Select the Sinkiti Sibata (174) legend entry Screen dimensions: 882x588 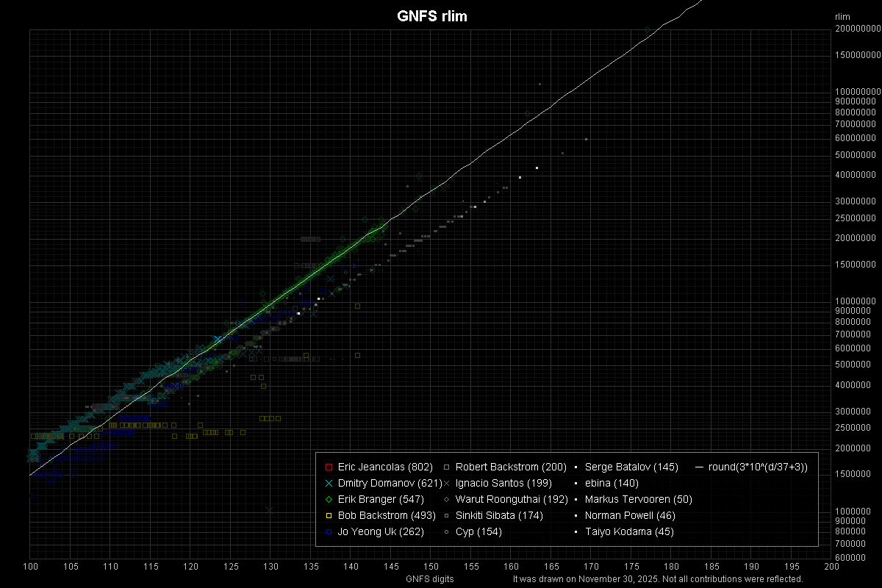[499, 515]
